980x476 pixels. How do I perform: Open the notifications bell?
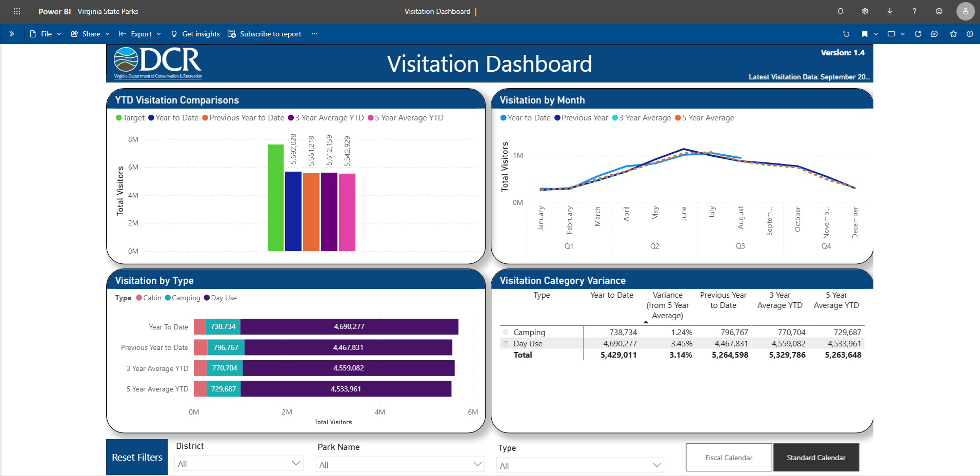click(x=841, y=11)
